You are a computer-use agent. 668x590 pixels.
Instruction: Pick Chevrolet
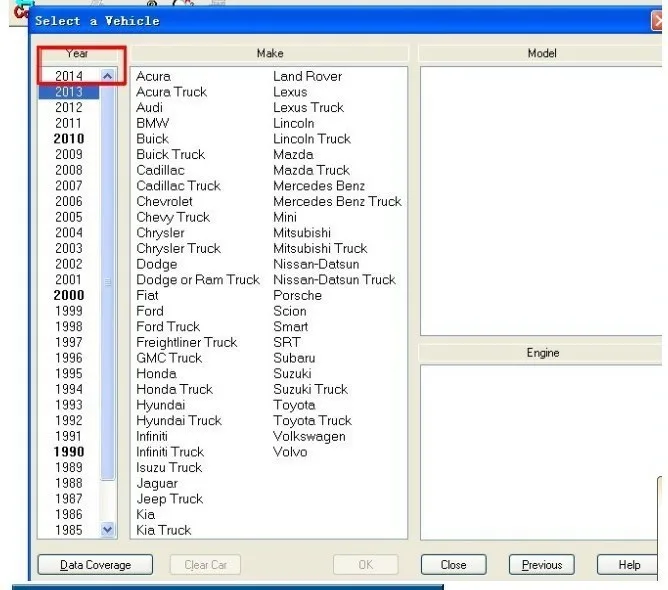coord(164,201)
